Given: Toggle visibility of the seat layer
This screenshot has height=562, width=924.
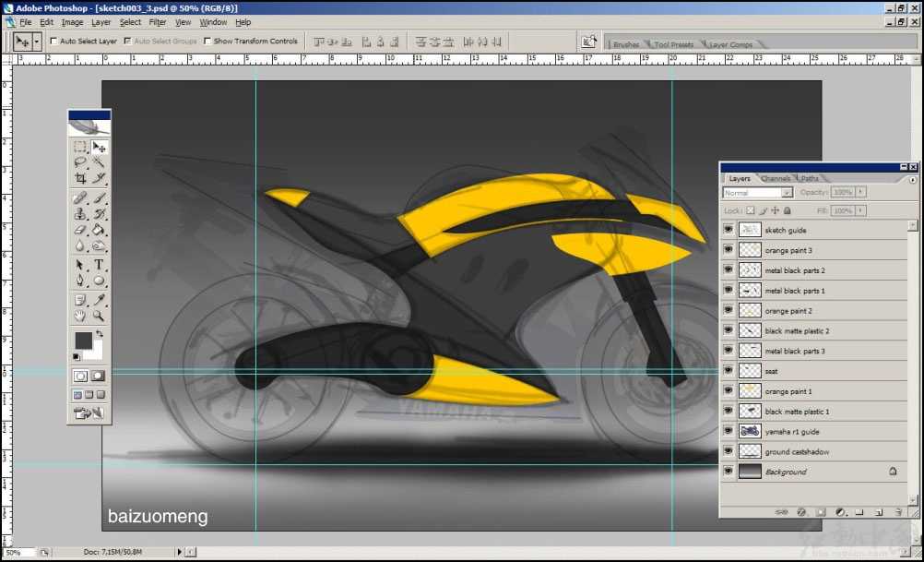Looking at the screenshot, I should pos(729,371).
